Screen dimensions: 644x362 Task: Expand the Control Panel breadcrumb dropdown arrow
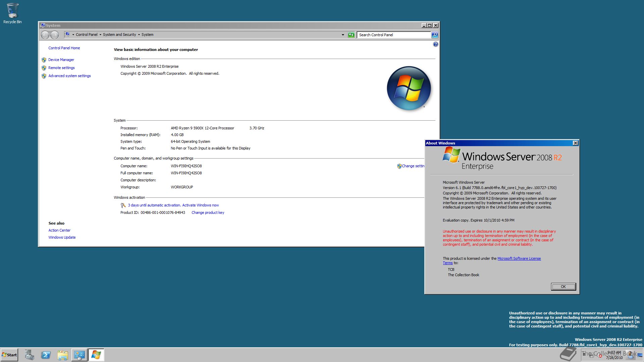click(x=100, y=35)
